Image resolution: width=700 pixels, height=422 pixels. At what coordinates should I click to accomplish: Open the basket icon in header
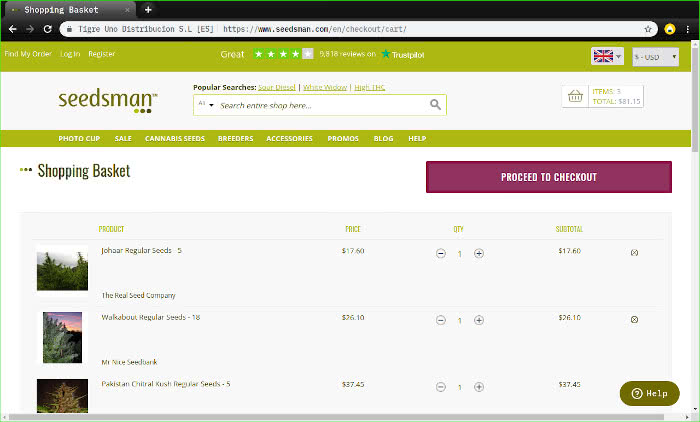(575, 96)
